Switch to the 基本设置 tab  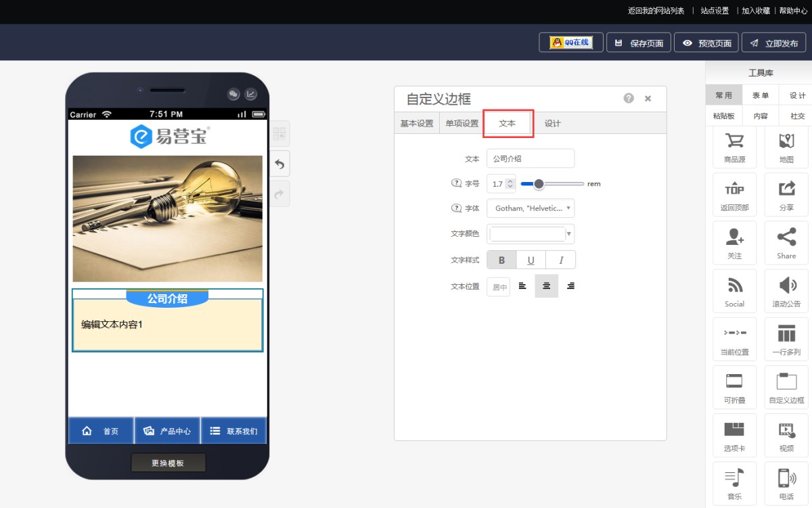417,123
